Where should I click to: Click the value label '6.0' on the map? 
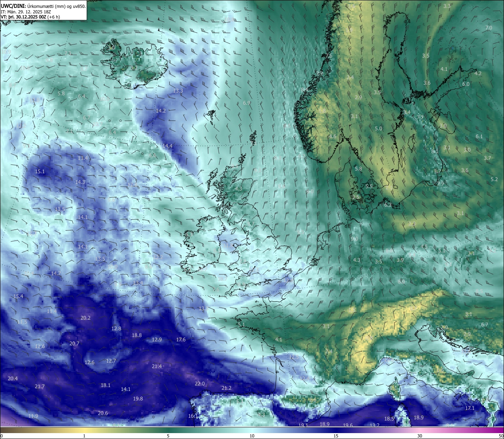pyautogui.click(x=466, y=84)
